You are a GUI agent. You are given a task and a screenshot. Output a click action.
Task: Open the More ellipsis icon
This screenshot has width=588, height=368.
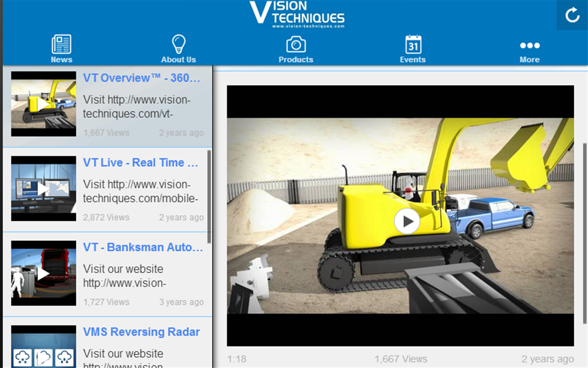click(x=530, y=45)
